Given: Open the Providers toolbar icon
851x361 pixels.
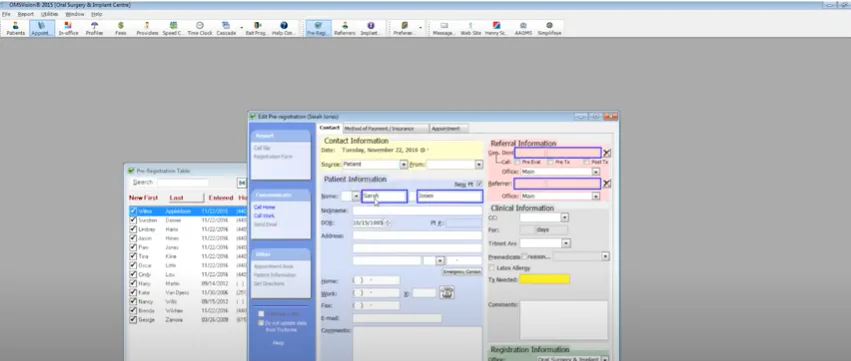Looking at the screenshot, I should pos(147,28).
